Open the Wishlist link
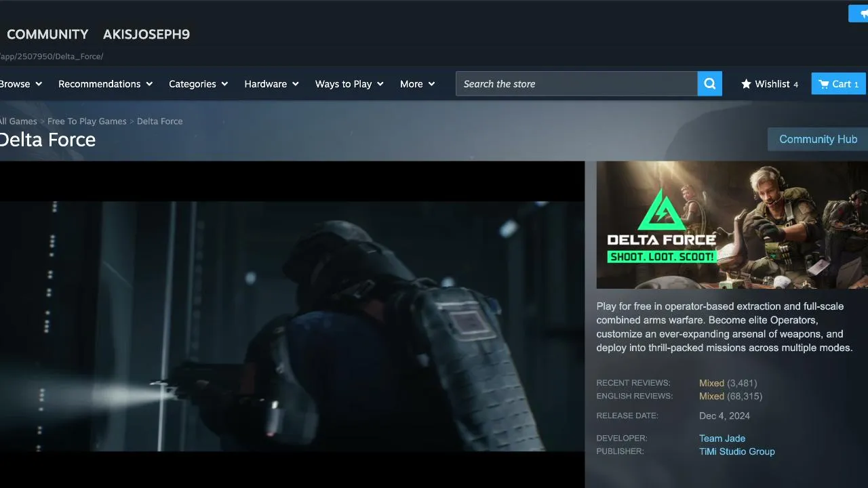 [x=770, y=84]
